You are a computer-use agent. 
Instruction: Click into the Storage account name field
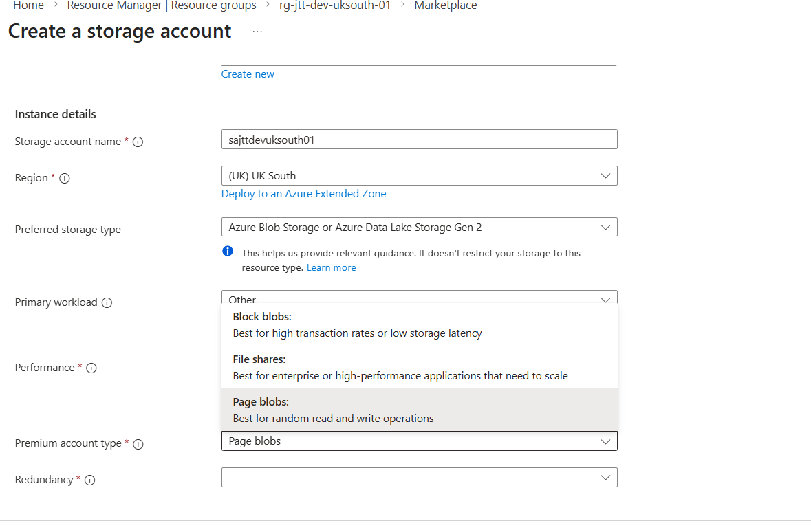click(419, 140)
